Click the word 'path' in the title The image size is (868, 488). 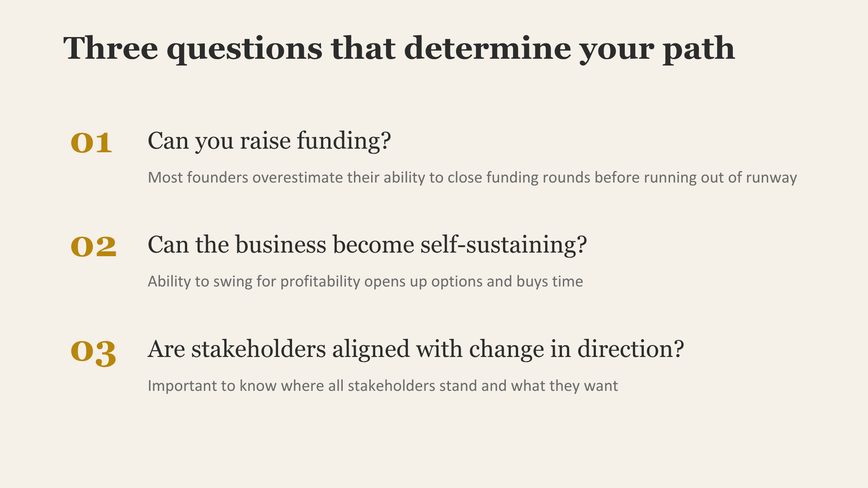tap(699, 50)
